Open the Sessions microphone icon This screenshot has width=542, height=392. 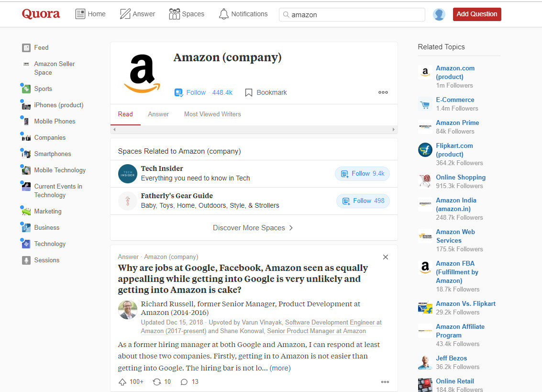click(26, 260)
